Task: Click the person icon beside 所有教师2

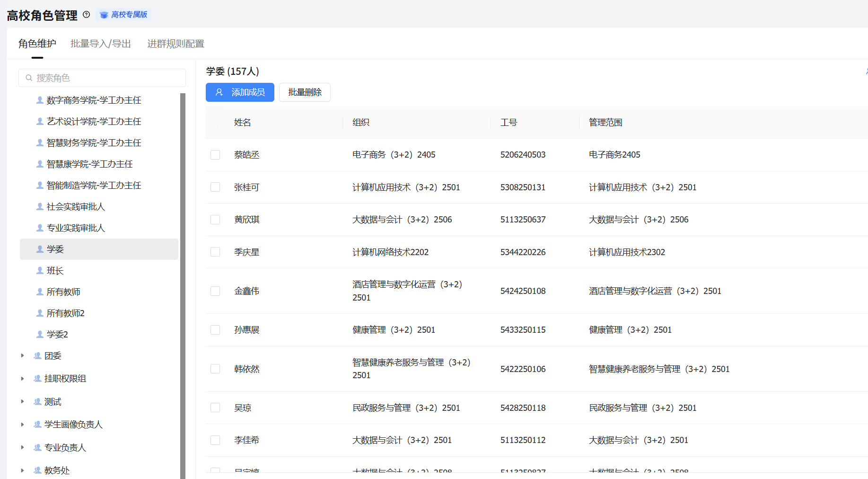Action: coord(40,313)
